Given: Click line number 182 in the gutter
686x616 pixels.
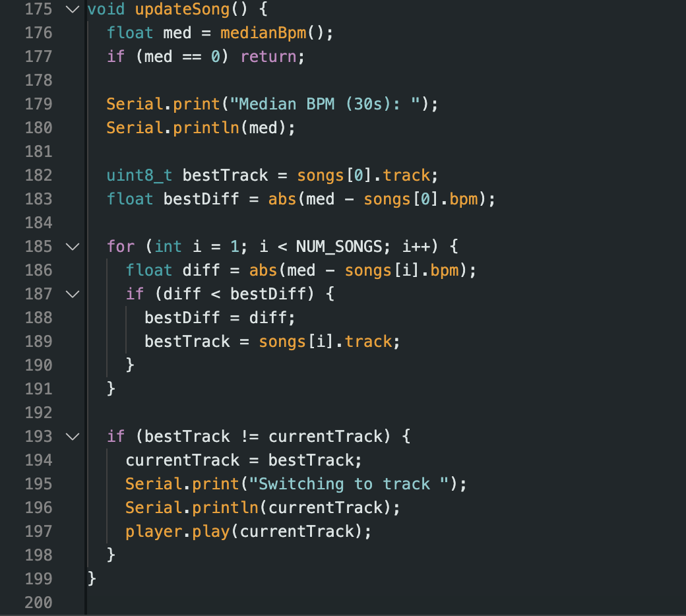Looking at the screenshot, I should click(x=38, y=175).
